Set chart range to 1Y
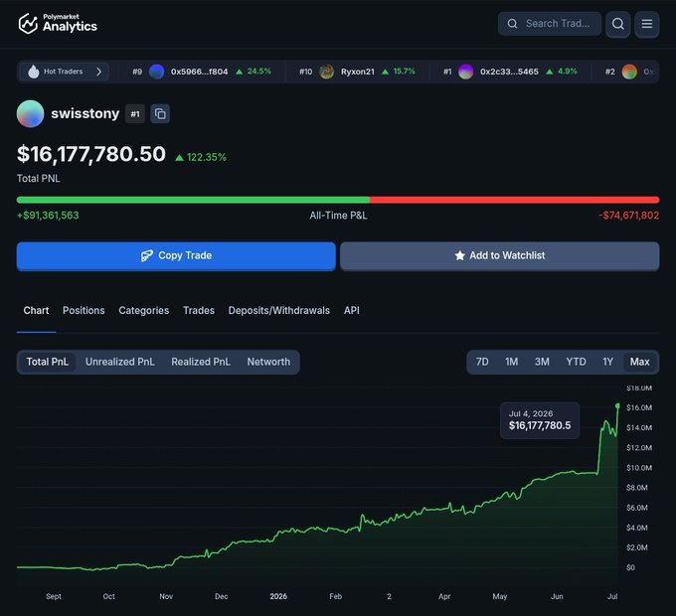This screenshot has height=616, width=676. pyautogui.click(x=607, y=362)
